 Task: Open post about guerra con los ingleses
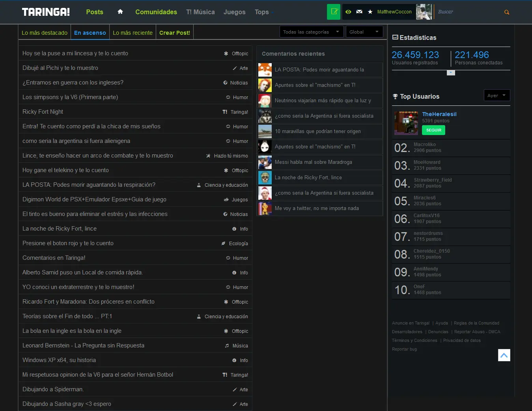[73, 83]
